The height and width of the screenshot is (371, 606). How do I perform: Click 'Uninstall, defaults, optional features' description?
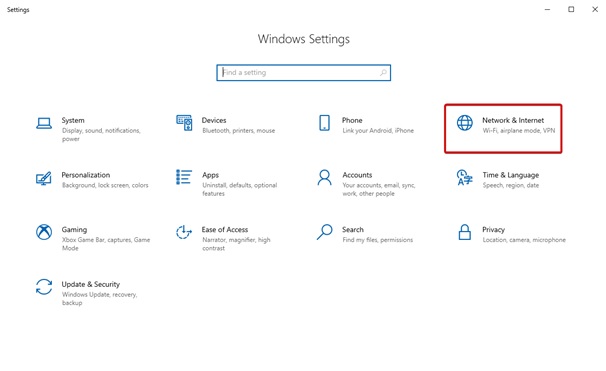click(x=240, y=189)
